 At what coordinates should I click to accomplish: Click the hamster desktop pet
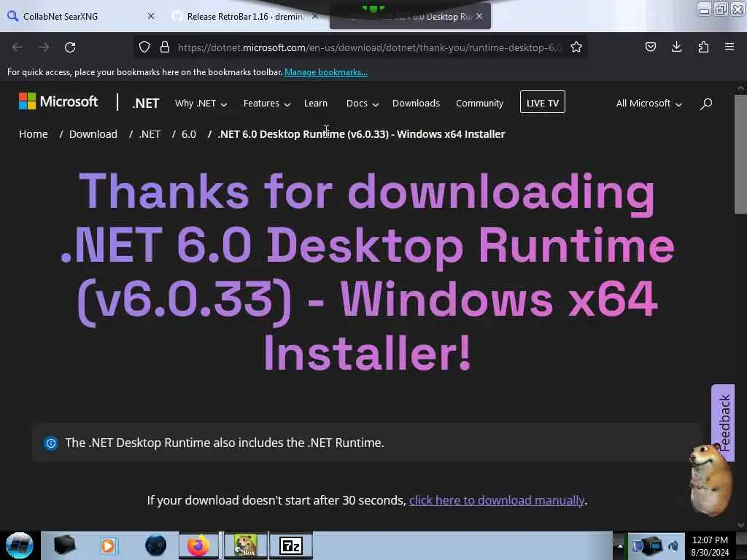(710, 480)
